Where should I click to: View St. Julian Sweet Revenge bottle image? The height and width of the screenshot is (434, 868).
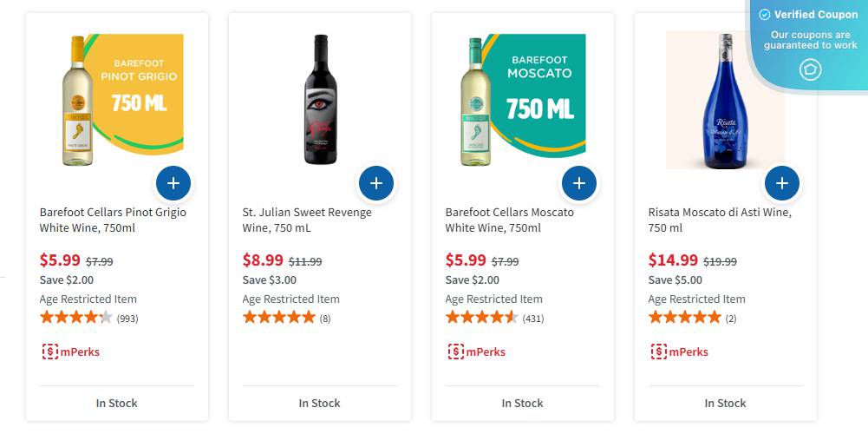click(x=320, y=100)
